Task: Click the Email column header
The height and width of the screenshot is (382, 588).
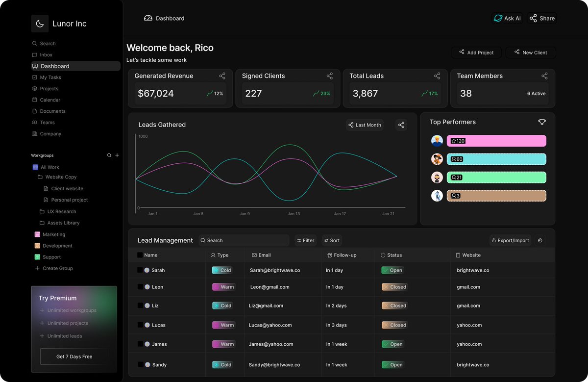Action: point(261,255)
